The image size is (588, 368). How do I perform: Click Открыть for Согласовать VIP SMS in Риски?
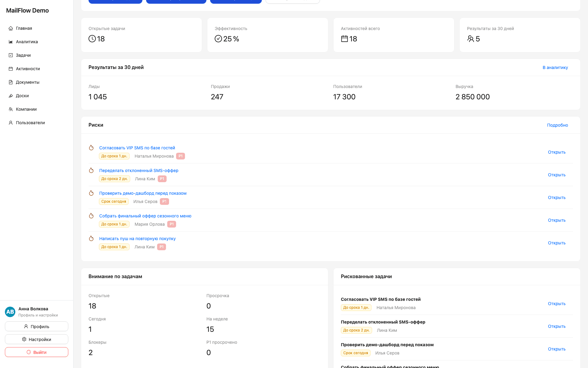(556, 152)
